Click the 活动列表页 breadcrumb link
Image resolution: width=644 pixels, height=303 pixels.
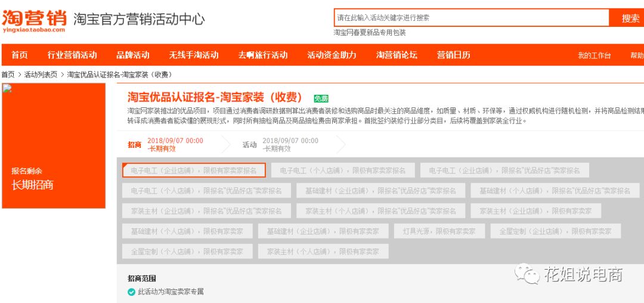(x=41, y=75)
